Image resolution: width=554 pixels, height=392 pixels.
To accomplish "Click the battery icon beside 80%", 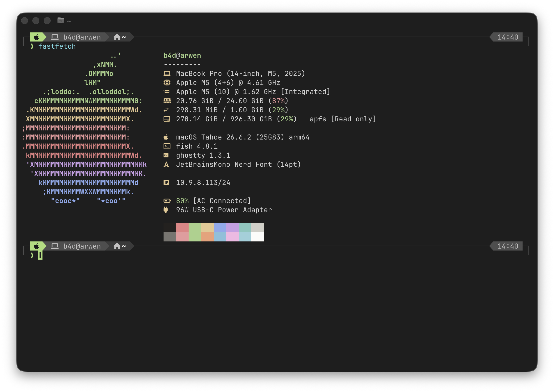I will click(167, 201).
